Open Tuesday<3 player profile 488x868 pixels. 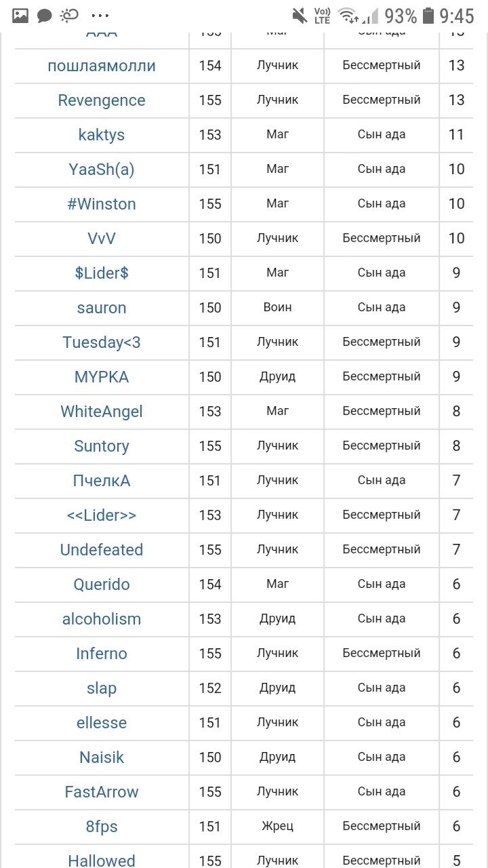pyautogui.click(x=102, y=342)
